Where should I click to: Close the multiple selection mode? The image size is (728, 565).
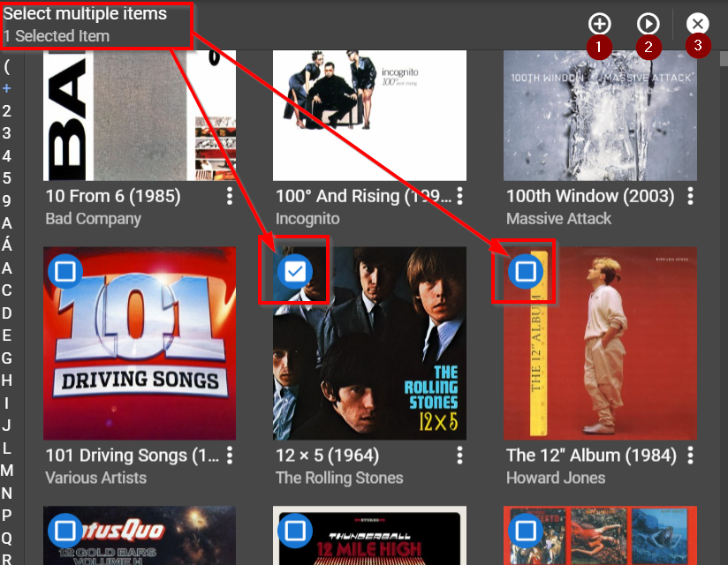(697, 24)
